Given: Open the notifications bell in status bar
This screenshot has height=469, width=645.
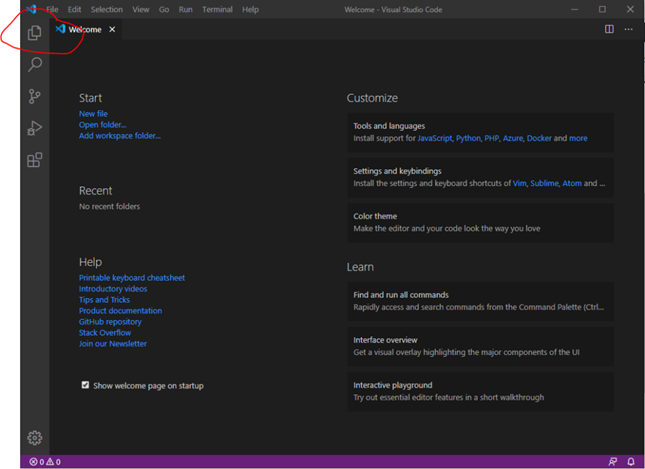Looking at the screenshot, I should tap(631, 462).
